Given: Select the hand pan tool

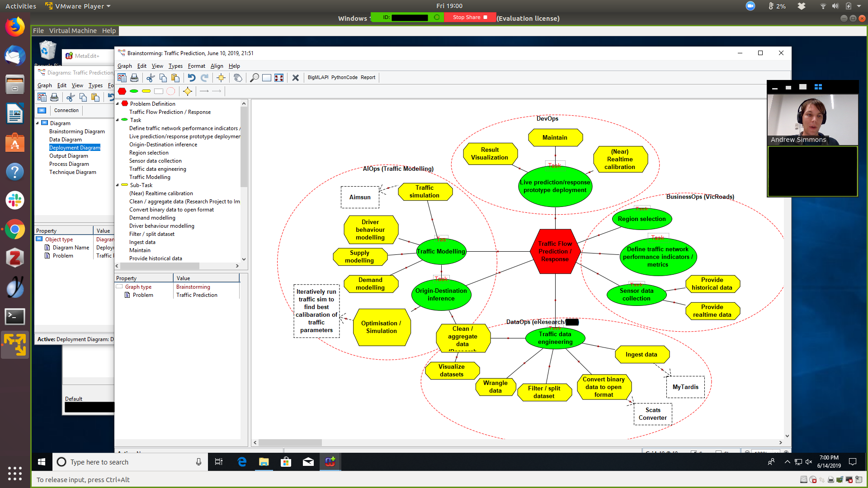Looking at the screenshot, I should tap(238, 78).
